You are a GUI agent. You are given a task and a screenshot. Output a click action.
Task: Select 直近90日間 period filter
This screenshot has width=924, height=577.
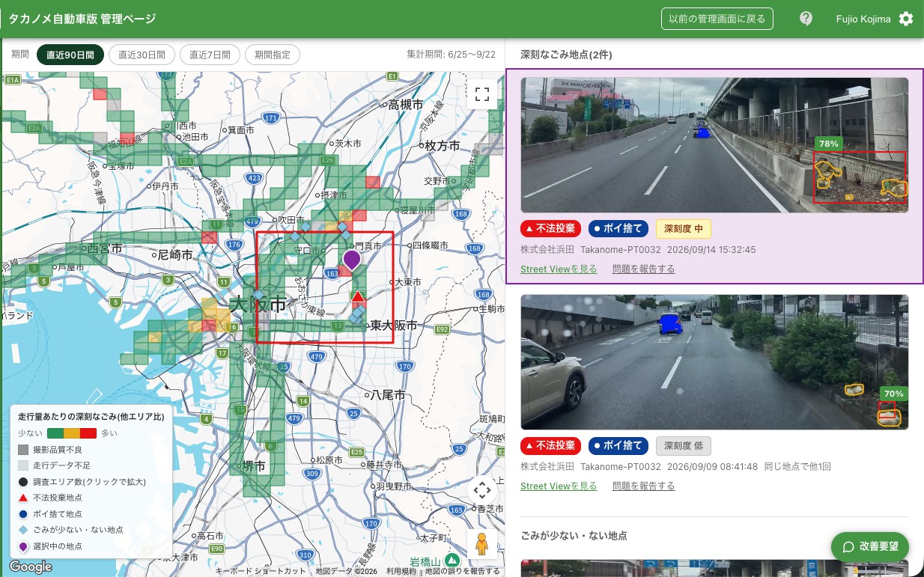coord(70,55)
